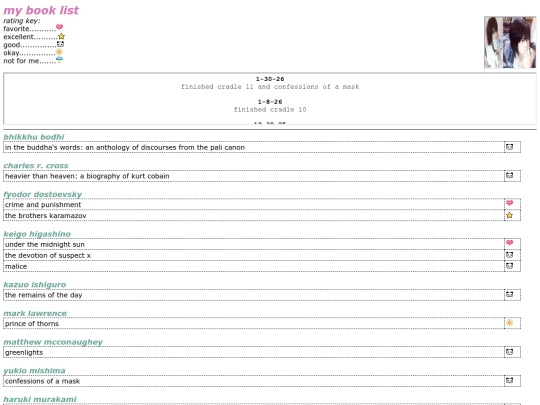Click the title crime and punishment
Screen dimensions: 540x405
43,205
